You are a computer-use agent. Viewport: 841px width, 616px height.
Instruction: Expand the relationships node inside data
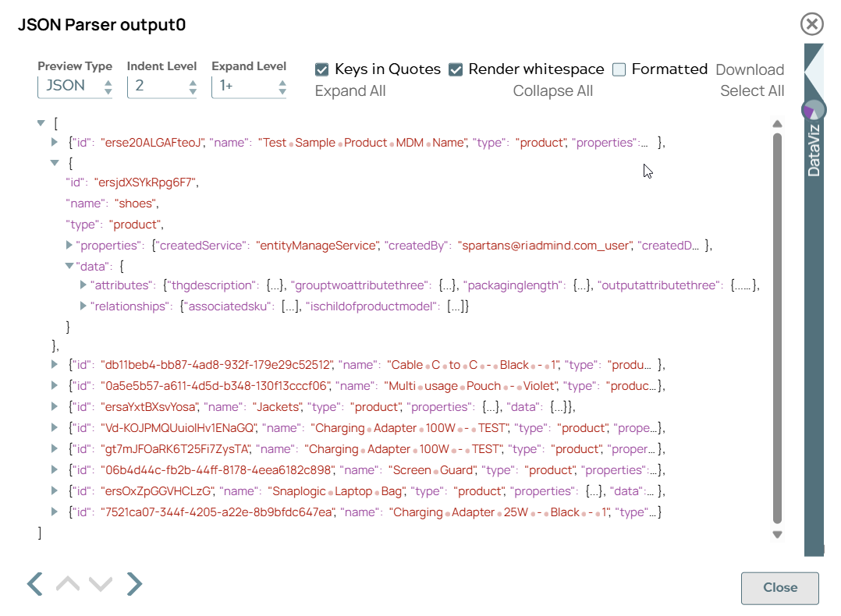tap(83, 306)
